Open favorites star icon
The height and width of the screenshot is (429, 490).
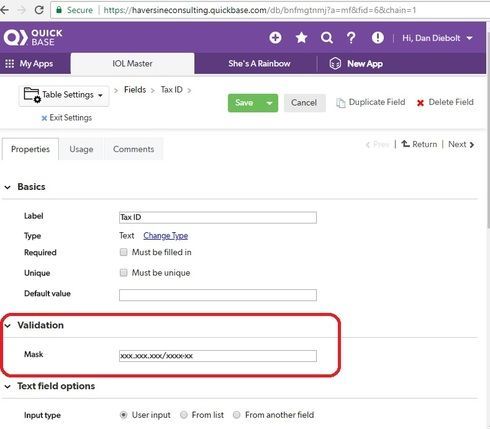coord(301,38)
